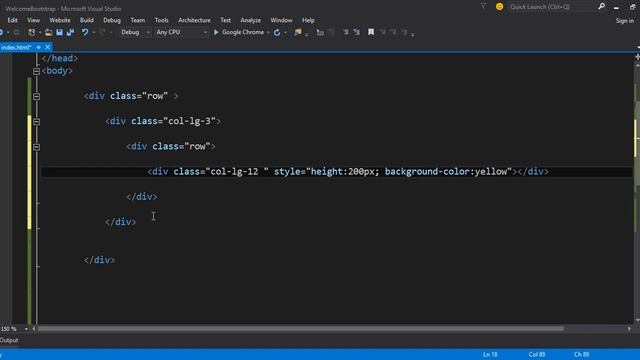Click the Sign in link

pyautogui.click(x=624, y=20)
